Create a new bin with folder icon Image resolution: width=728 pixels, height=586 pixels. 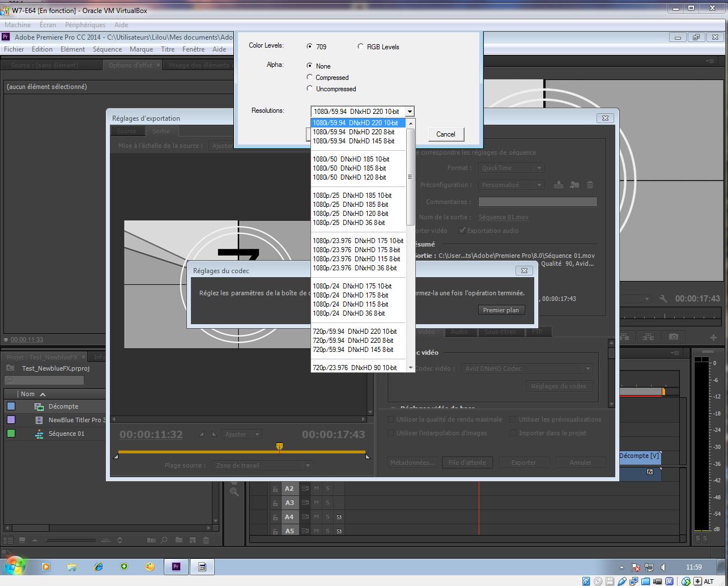(x=178, y=541)
